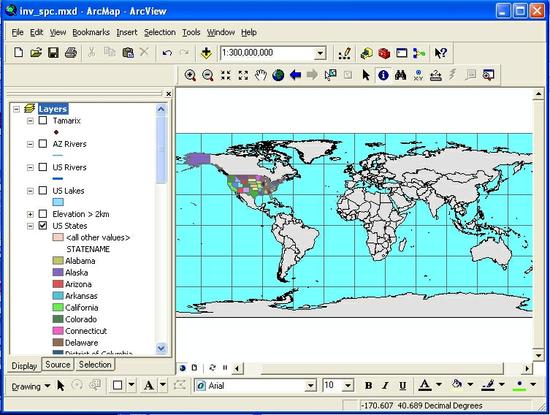550x415 pixels.
Task: Open the Find binoculars tool
Action: (401, 75)
